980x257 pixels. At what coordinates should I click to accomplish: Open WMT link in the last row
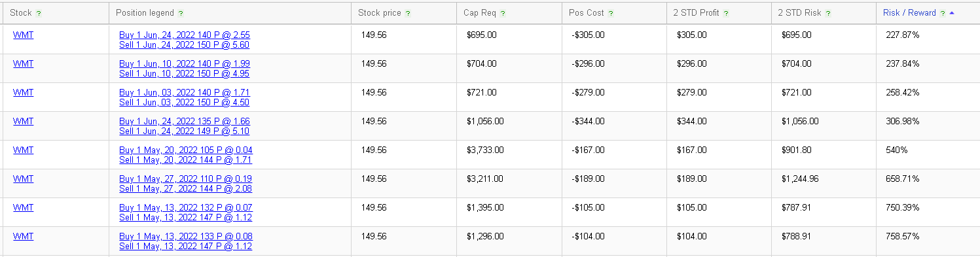click(23, 236)
